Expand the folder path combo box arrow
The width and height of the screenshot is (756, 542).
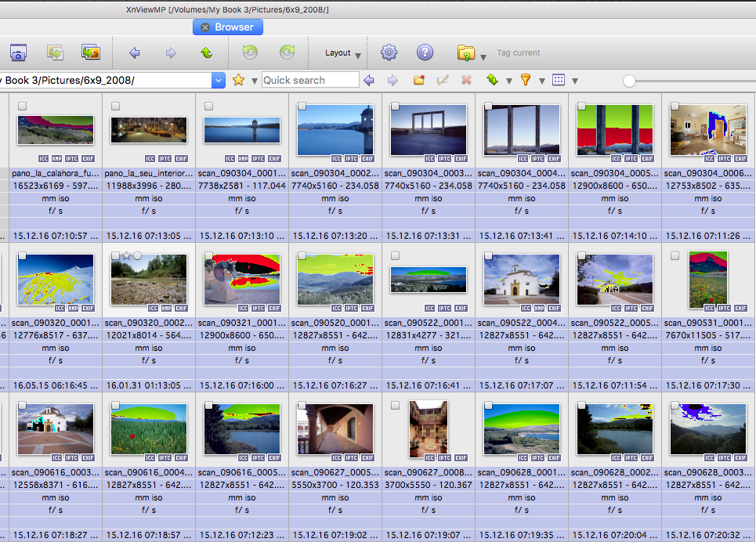[218, 80]
